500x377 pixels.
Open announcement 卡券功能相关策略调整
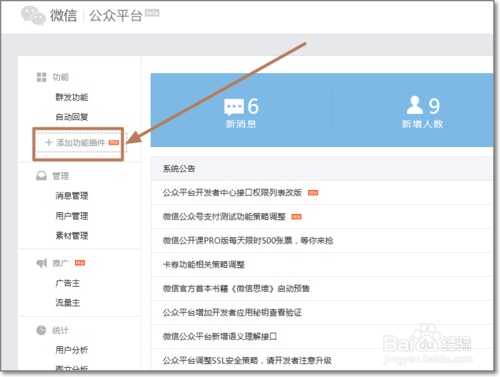coord(204,265)
